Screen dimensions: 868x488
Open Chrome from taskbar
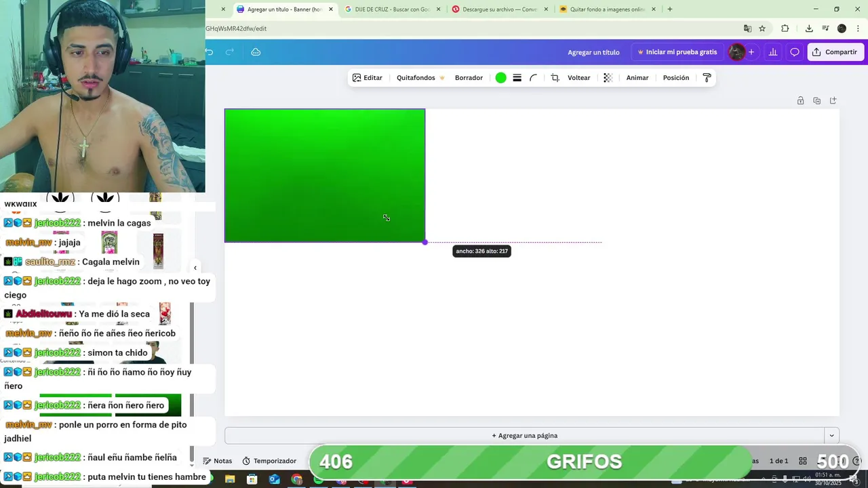pos(296,480)
